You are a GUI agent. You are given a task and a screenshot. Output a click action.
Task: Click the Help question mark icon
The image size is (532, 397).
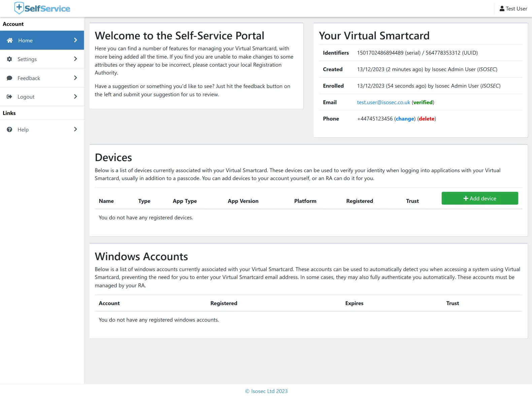[9, 130]
